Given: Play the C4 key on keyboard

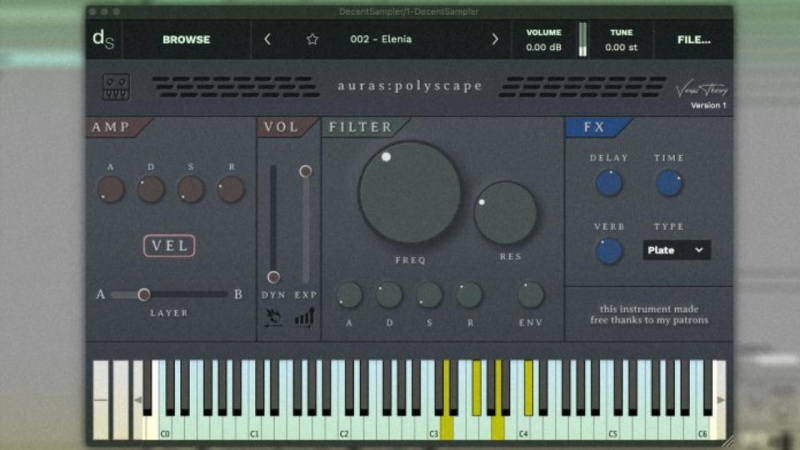Looking at the screenshot, I should click(x=524, y=427).
